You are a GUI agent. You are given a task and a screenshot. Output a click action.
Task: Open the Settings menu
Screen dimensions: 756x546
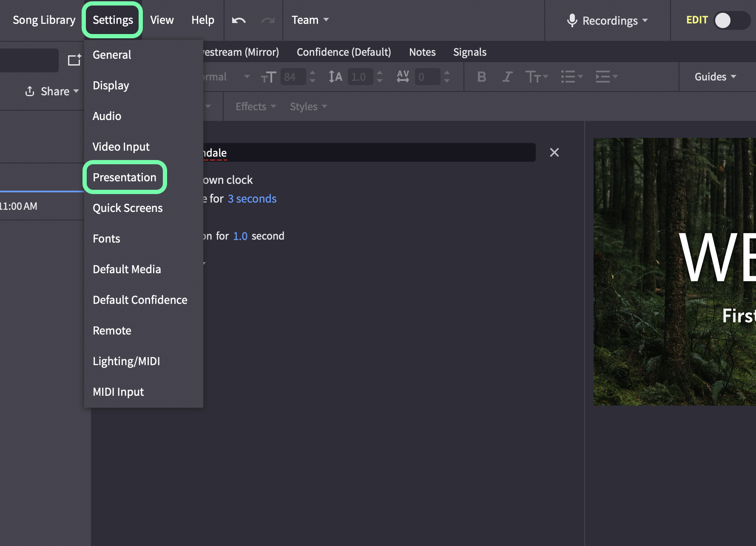tap(113, 20)
